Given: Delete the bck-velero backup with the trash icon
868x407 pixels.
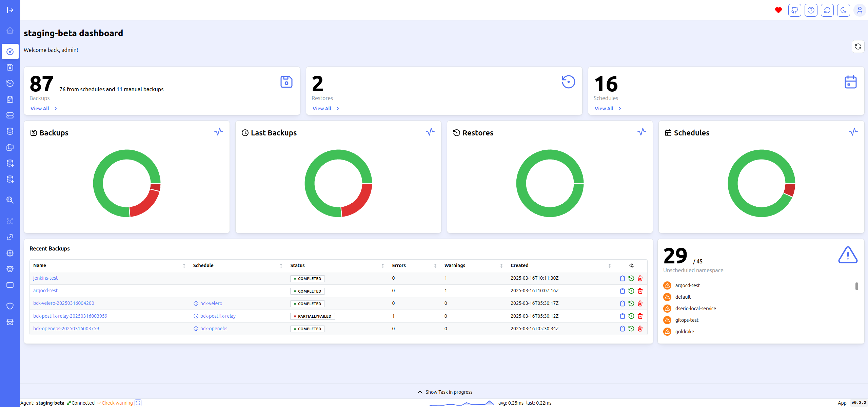Looking at the screenshot, I should pyautogui.click(x=640, y=303).
